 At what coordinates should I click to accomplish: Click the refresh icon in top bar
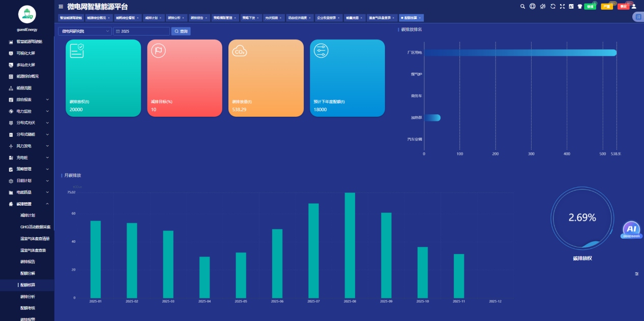click(552, 7)
